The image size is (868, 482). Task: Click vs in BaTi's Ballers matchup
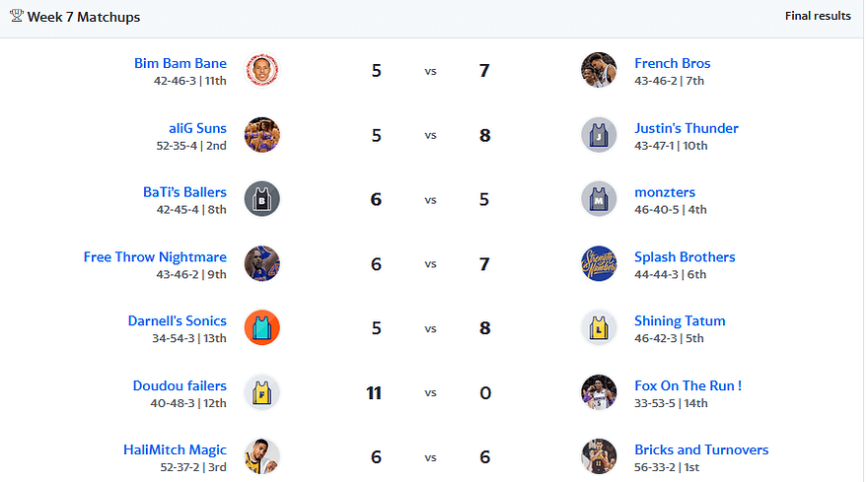[x=430, y=200]
